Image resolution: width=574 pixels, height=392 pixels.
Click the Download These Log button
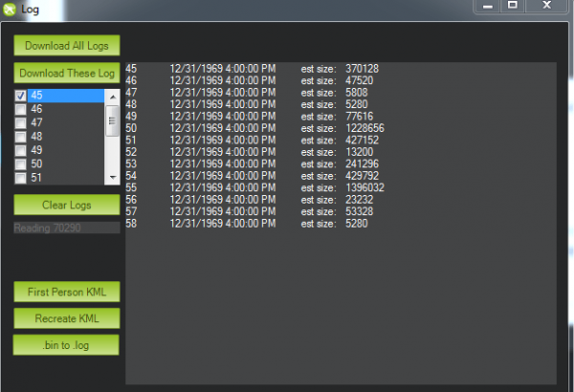pos(66,73)
